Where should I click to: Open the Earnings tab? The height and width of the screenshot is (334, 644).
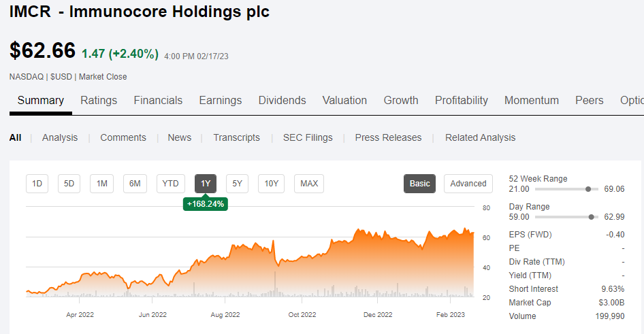point(220,101)
